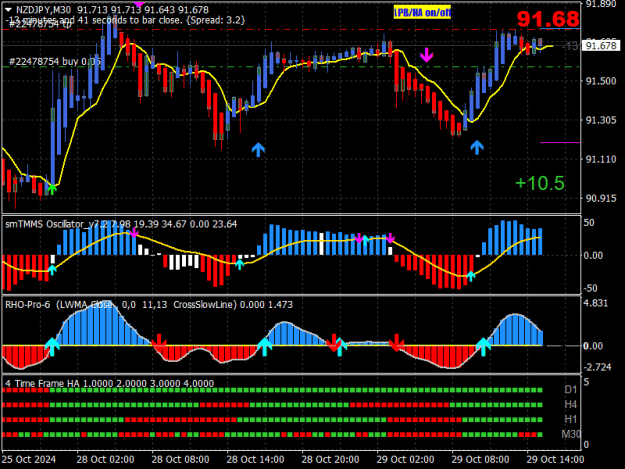This screenshot has height=469, width=625.
Task: Click the '29 Oct 14:00' time axis label
Action: pos(555,459)
